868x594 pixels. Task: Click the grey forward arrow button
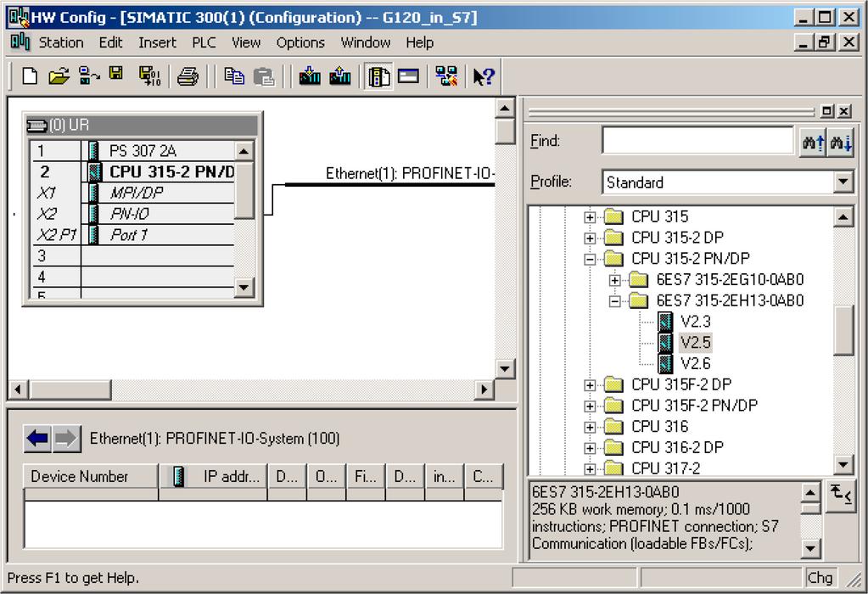(66, 439)
